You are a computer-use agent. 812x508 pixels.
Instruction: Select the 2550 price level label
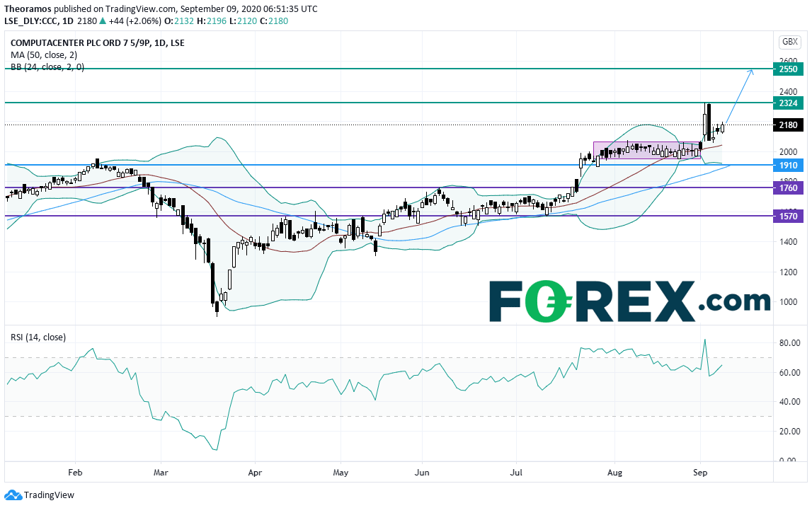coord(788,69)
